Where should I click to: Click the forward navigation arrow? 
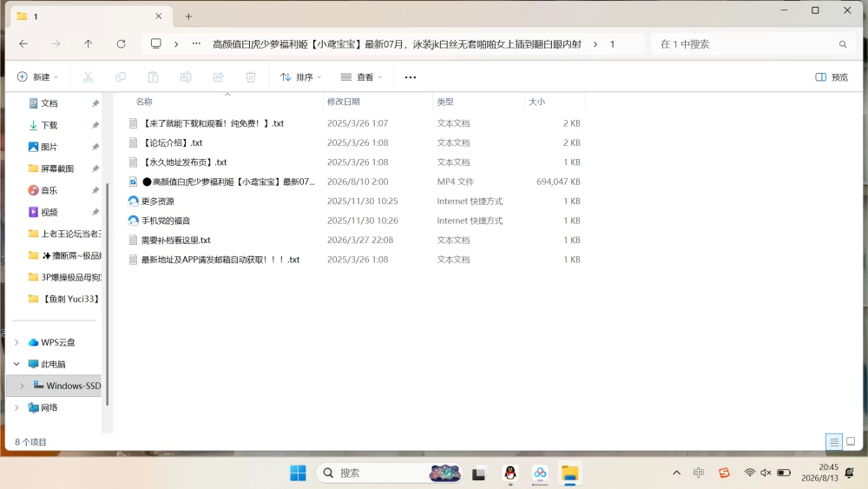(56, 43)
